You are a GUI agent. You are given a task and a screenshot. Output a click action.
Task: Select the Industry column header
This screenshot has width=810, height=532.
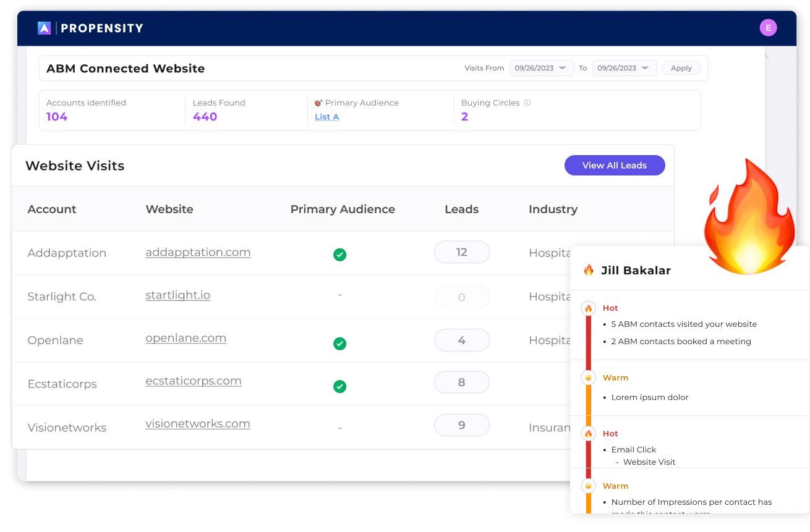click(553, 209)
